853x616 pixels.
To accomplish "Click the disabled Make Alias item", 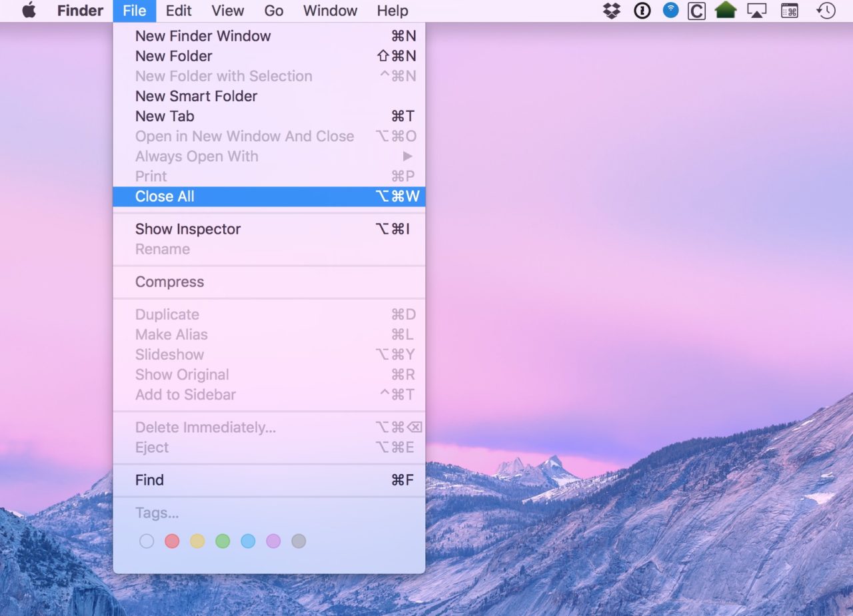I will click(269, 334).
